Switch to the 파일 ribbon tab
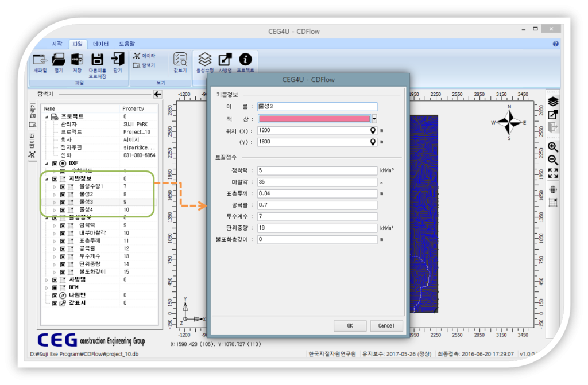588x385 pixels. 78,44
